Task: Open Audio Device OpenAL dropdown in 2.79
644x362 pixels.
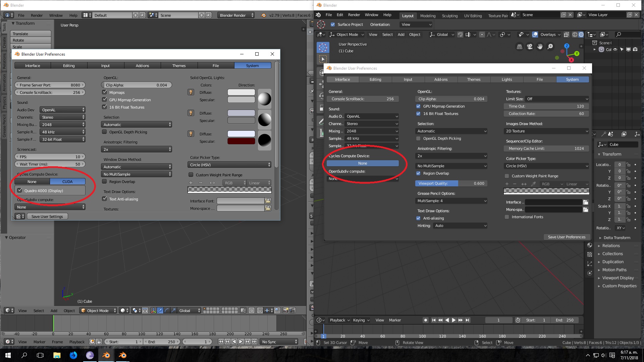Action: 62,110
